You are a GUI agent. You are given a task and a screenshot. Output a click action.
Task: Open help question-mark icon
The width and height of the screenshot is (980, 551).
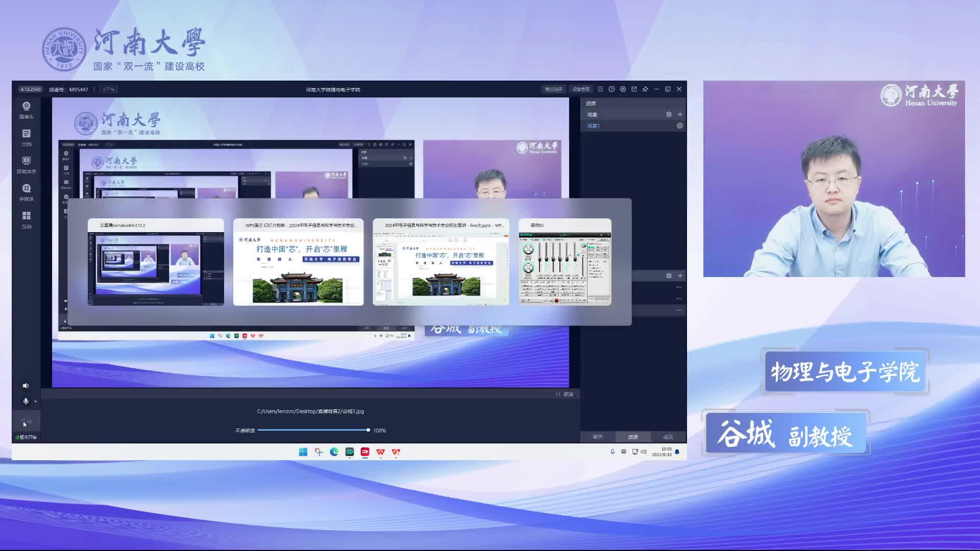pyautogui.click(x=611, y=89)
